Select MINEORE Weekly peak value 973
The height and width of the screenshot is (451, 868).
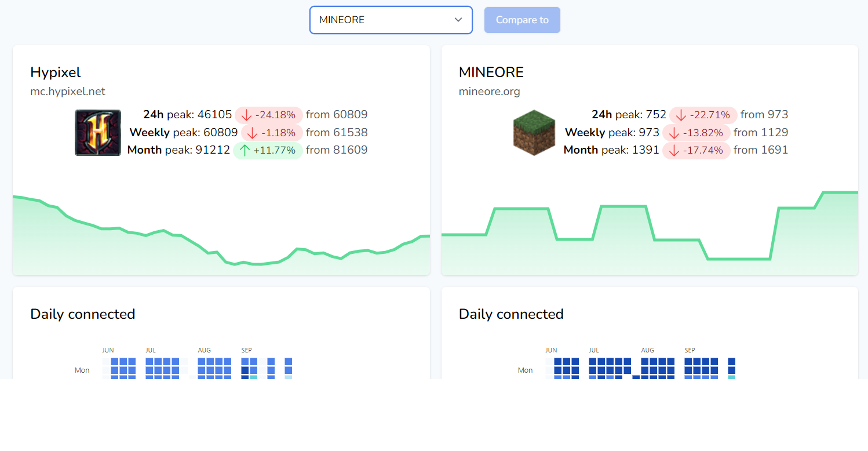(649, 133)
